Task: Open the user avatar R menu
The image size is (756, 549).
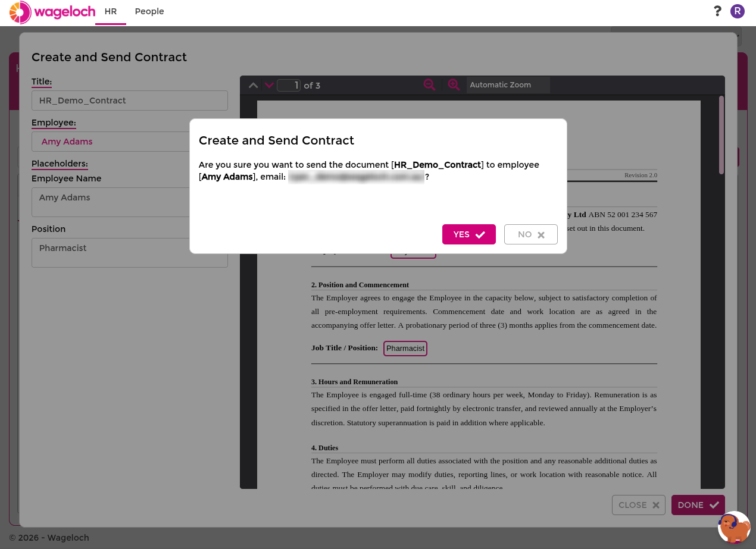Action: coord(738,11)
